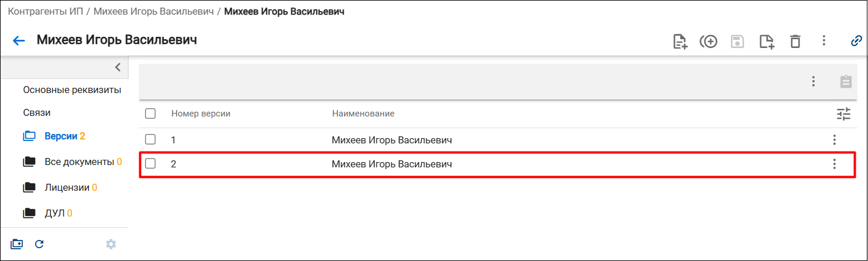Click the circled plus icon in the top toolbar
The width and height of the screenshot is (868, 261).
click(x=708, y=41)
